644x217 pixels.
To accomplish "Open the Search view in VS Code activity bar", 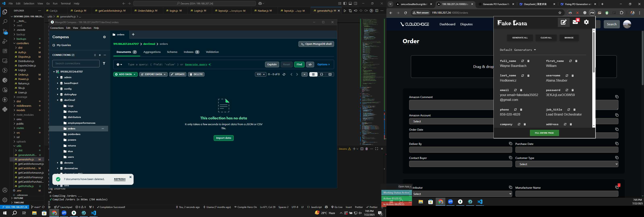I will pos(5,22).
